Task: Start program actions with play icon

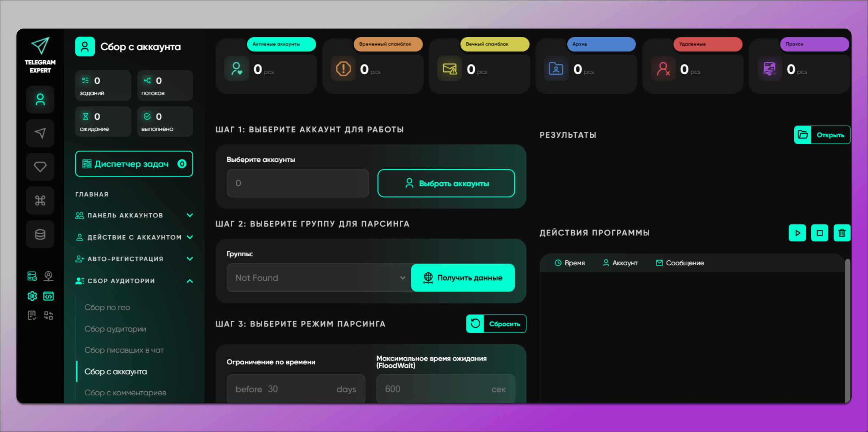Action: coord(797,233)
